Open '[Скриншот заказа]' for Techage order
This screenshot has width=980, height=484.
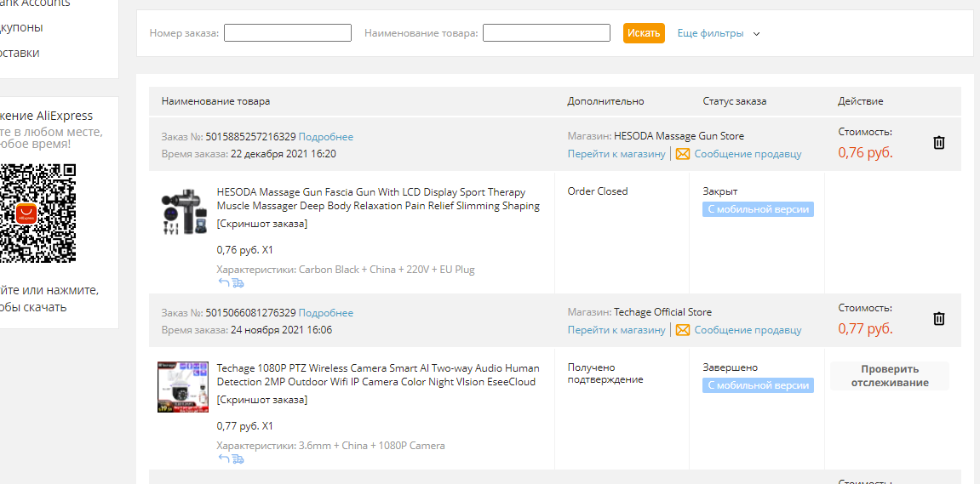(262, 400)
